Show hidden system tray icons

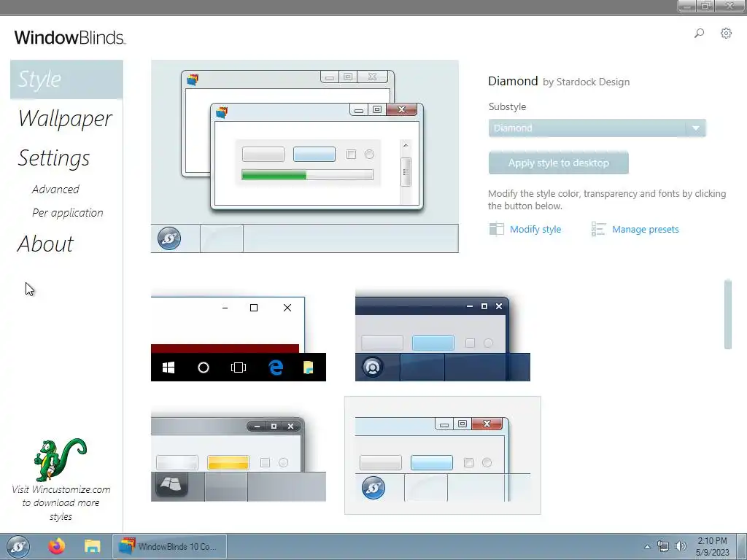pyautogui.click(x=647, y=547)
